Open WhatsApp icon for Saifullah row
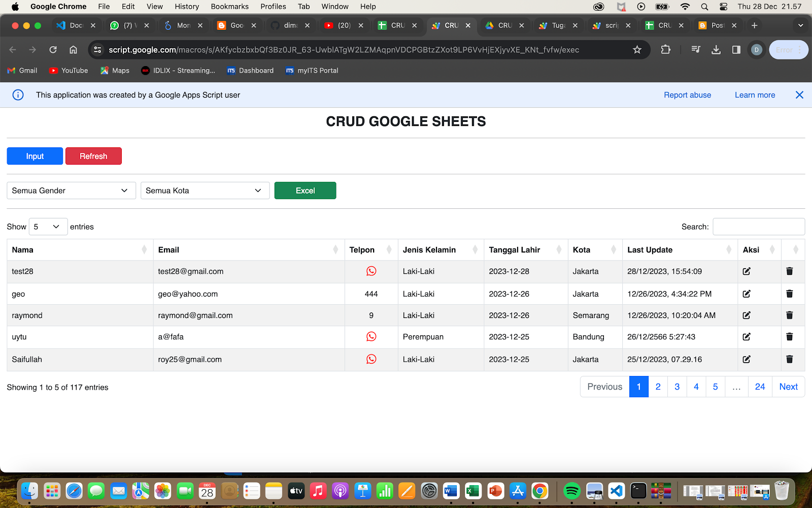 (x=371, y=359)
